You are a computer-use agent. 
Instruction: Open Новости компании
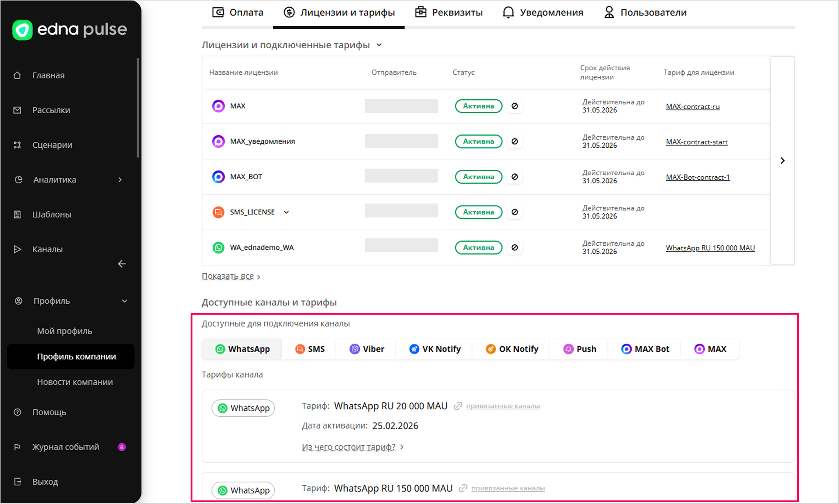click(75, 382)
